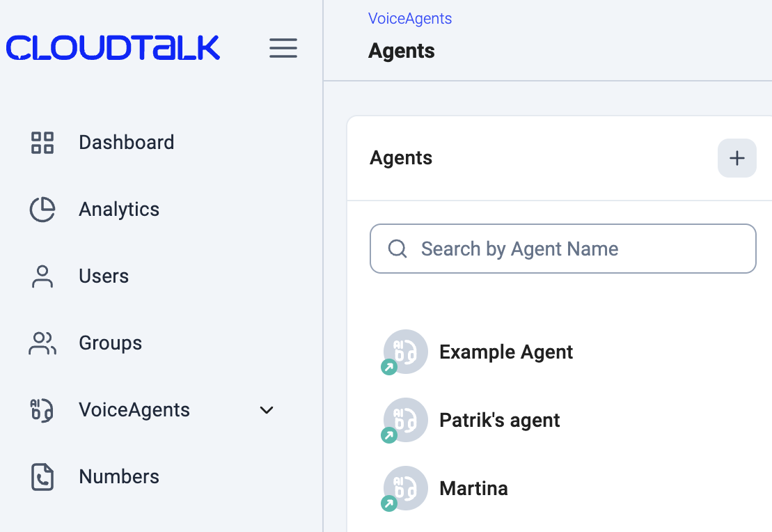The width and height of the screenshot is (772, 532).
Task: Click the Groups people icon
Action: tap(42, 343)
